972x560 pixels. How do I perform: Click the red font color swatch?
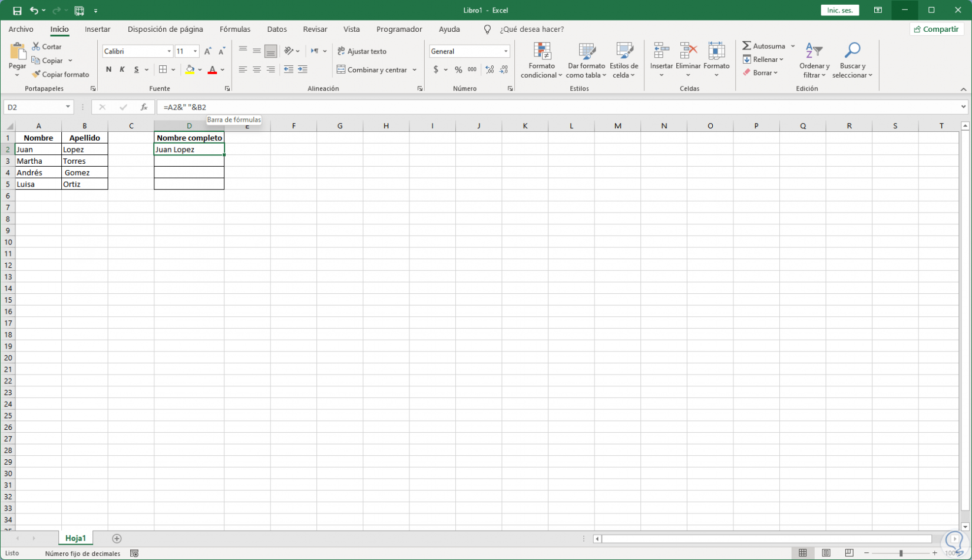(x=212, y=69)
